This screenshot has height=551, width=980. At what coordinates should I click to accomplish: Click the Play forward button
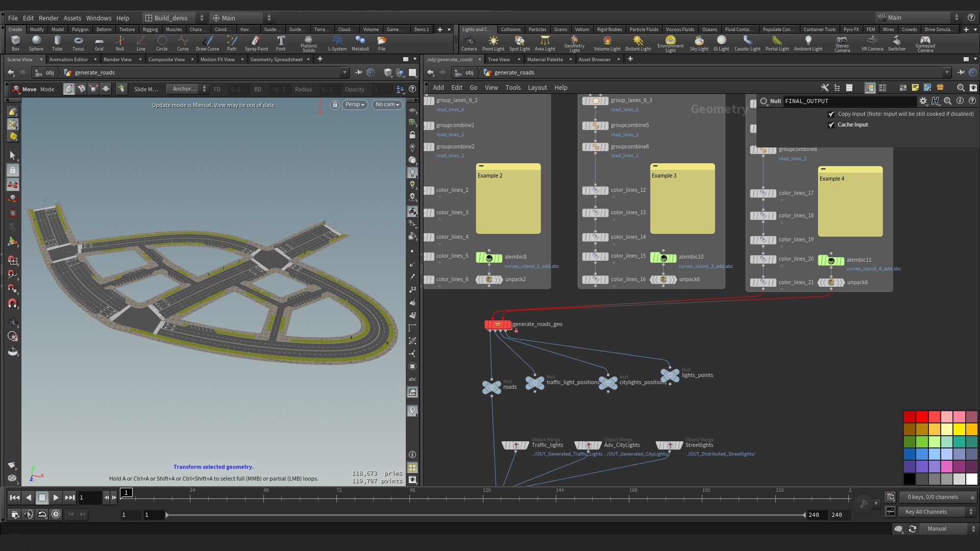pyautogui.click(x=56, y=497)
